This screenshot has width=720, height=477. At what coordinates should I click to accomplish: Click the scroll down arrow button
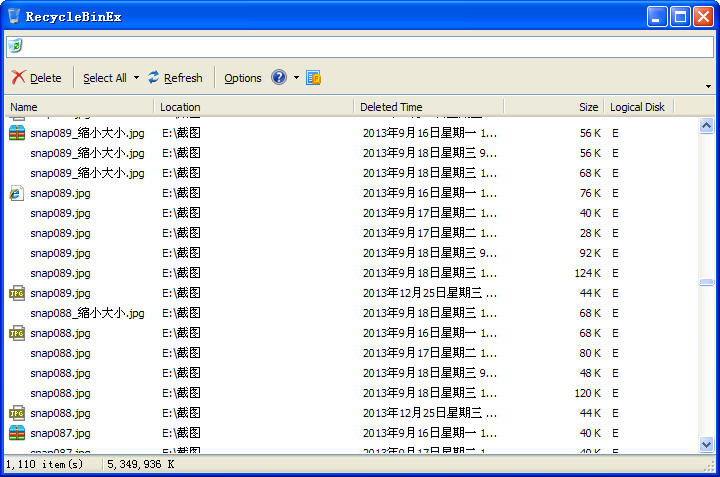(706, 444)
